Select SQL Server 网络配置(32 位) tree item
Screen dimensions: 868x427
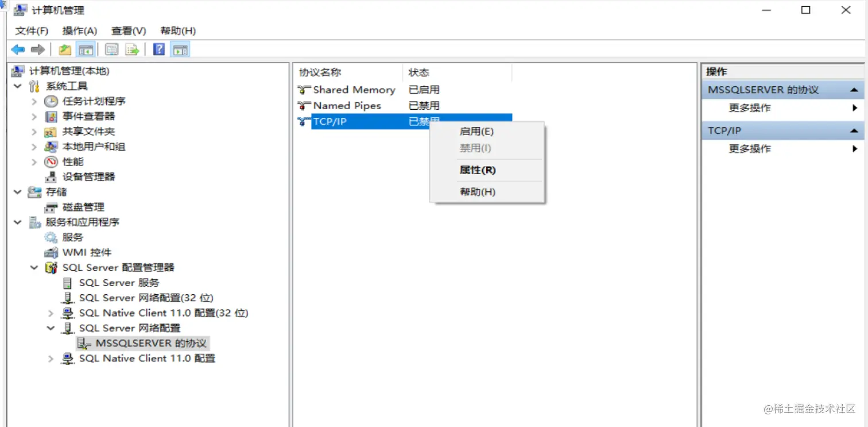click(x=146, y=298)
